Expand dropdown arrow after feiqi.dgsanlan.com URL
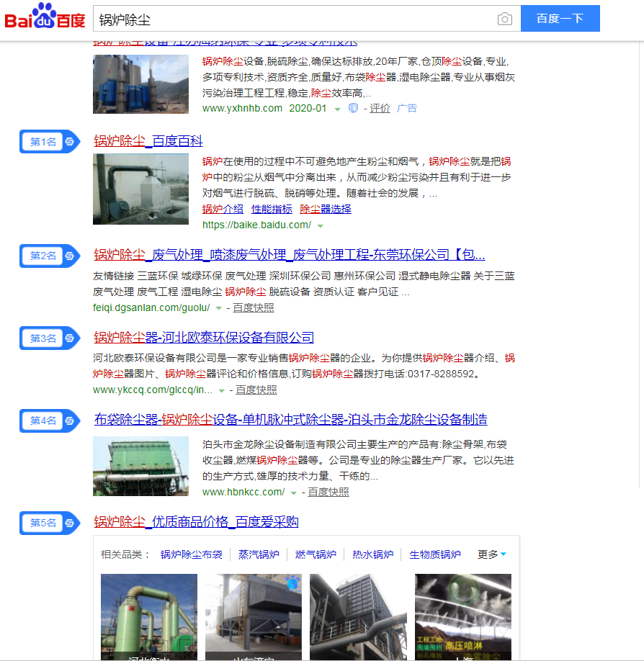This screenshot has width=644, height=661. tap(218, 309)
